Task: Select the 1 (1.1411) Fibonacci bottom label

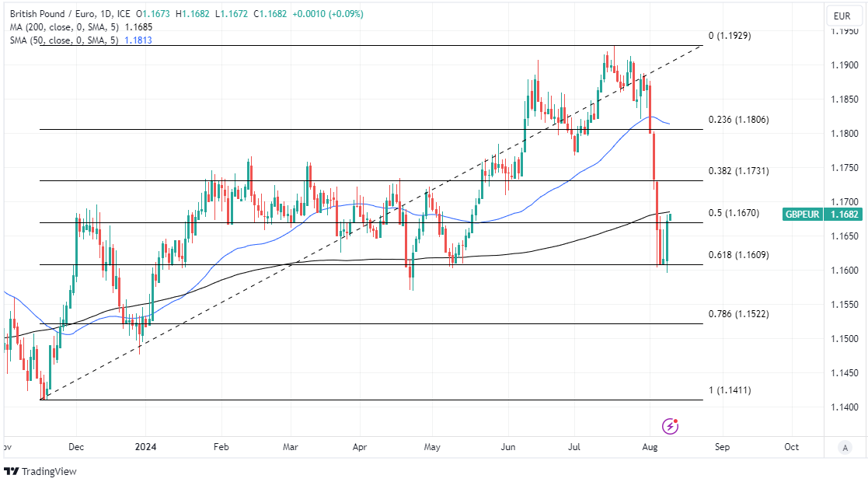Action: pyautogui.click(x=730, y=390)
